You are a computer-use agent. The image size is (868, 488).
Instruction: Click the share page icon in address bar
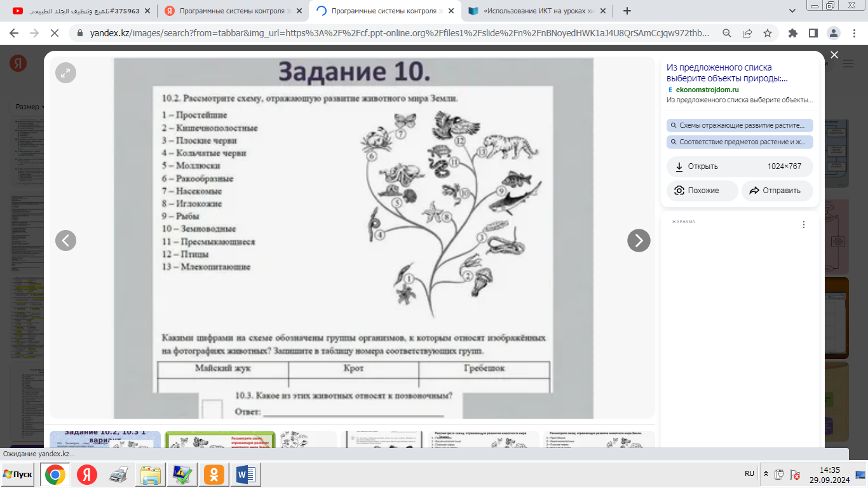(x=747, y=33)
